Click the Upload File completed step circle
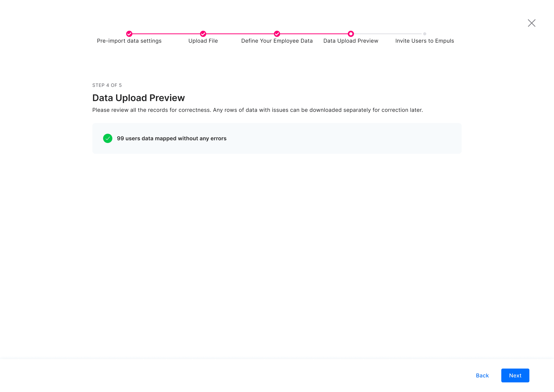Viewport: 554px width, 392px height. 203,34
